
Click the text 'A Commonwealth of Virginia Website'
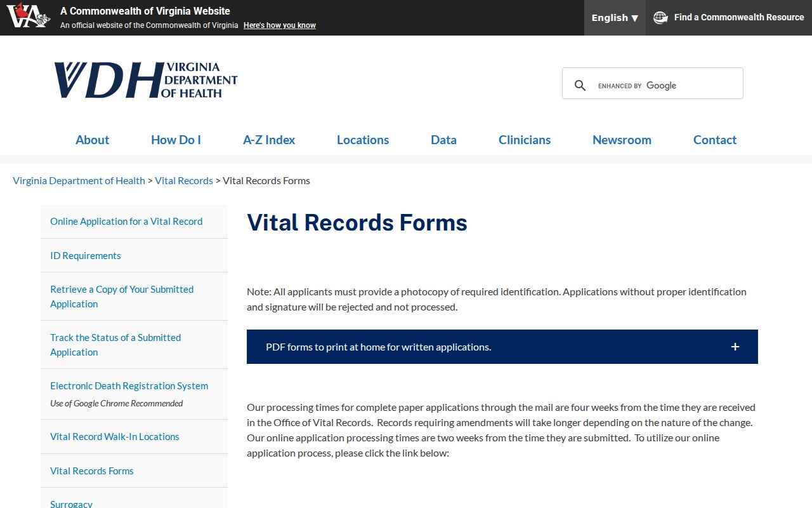(x=145, y=11)
